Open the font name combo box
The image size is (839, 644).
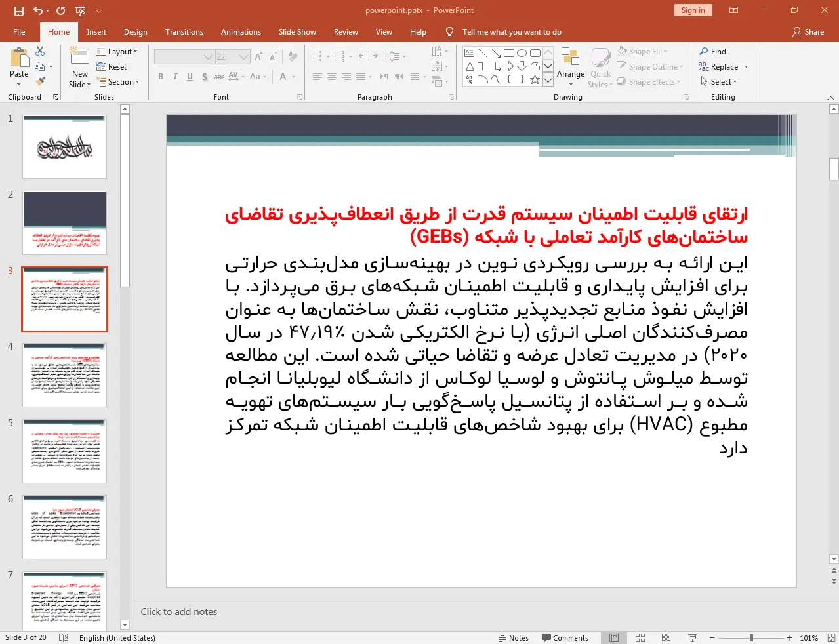point(184,57)
